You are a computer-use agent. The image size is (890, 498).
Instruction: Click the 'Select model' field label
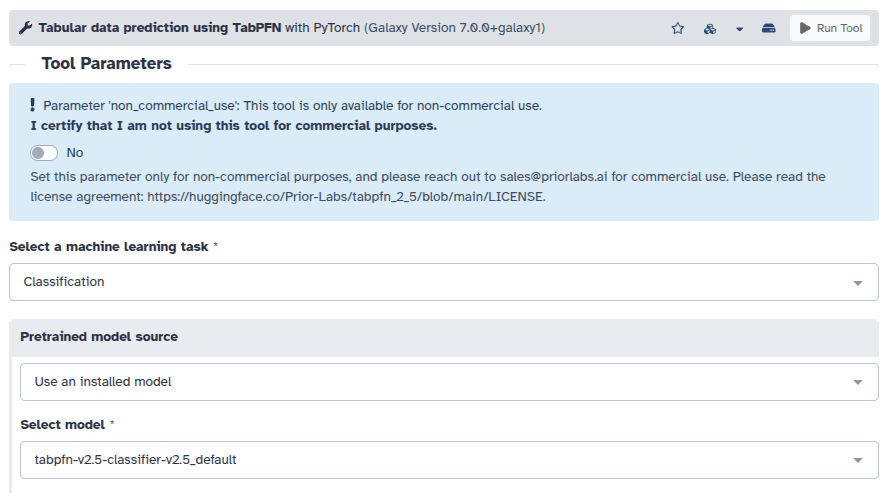pos(62,425)
